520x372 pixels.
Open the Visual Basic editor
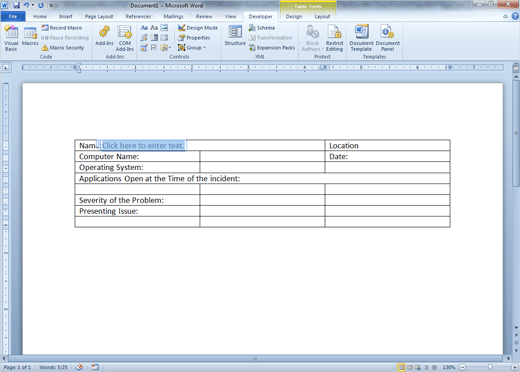tap(11, 38)
